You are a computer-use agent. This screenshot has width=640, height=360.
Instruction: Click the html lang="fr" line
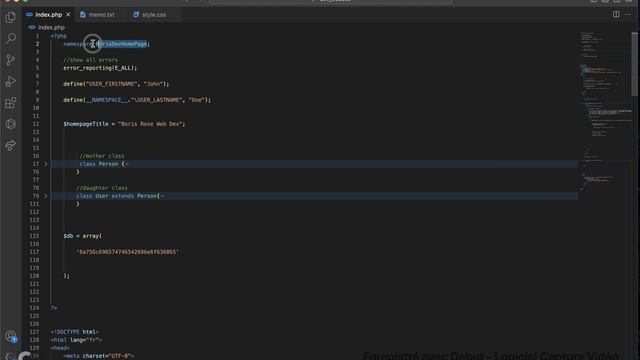[x=76, y=340]
